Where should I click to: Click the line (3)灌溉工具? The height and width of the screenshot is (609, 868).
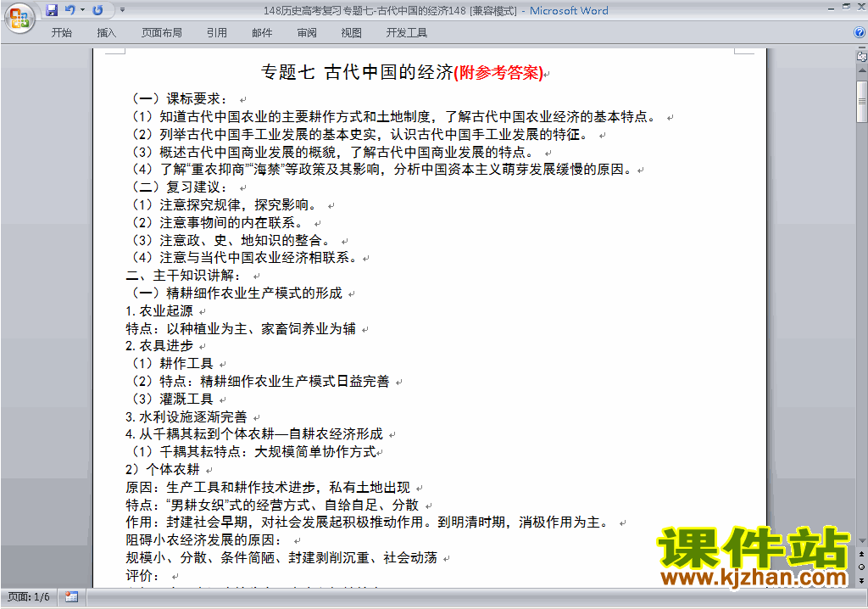(x=172, y=399)
